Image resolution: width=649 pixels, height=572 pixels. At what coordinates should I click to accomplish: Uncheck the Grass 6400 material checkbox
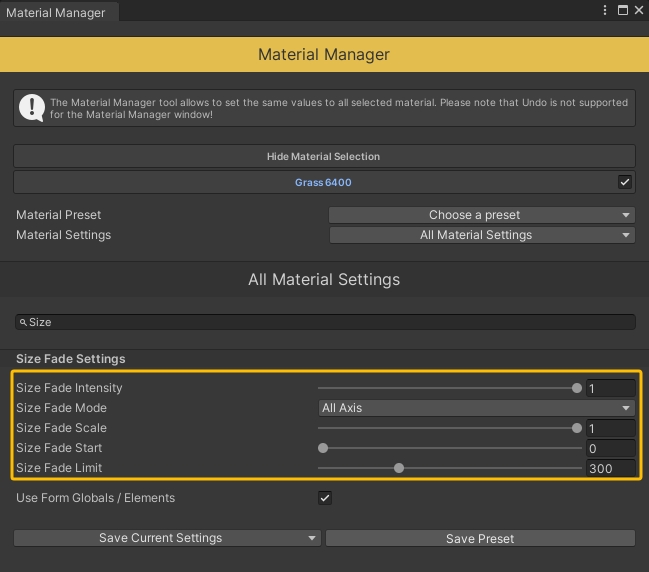pos(624,182)
